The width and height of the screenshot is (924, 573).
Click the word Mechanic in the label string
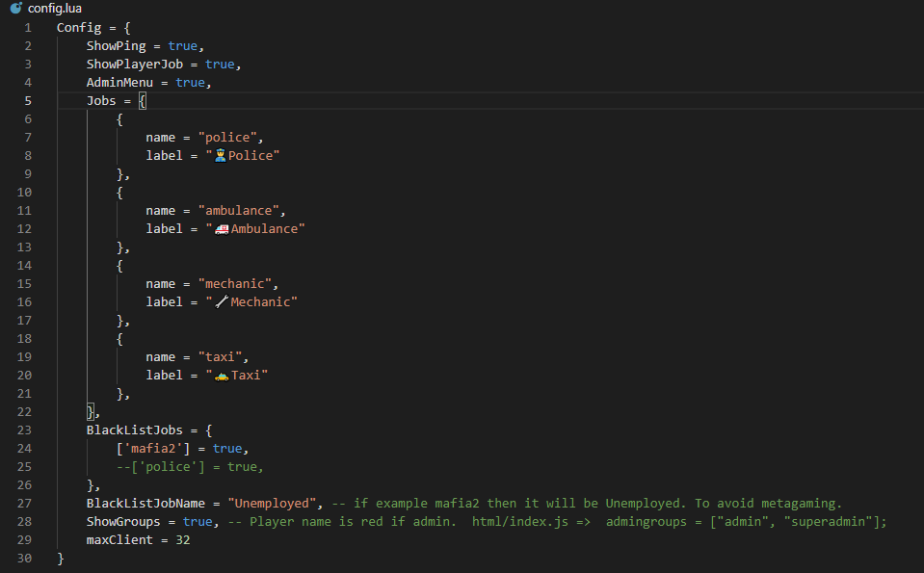tap(260, 302)
